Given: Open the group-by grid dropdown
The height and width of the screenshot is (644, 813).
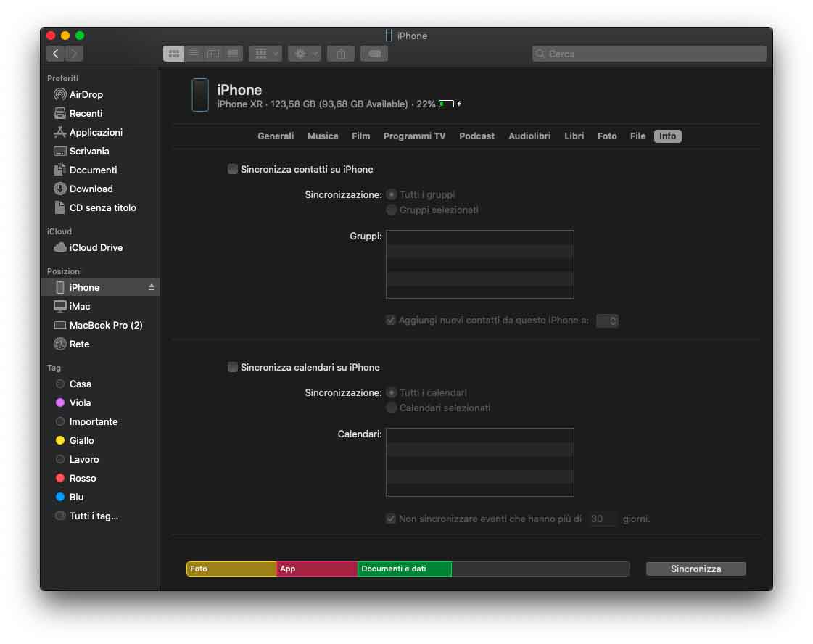Looking at the screenshot, I should click(x=265, y=54).
